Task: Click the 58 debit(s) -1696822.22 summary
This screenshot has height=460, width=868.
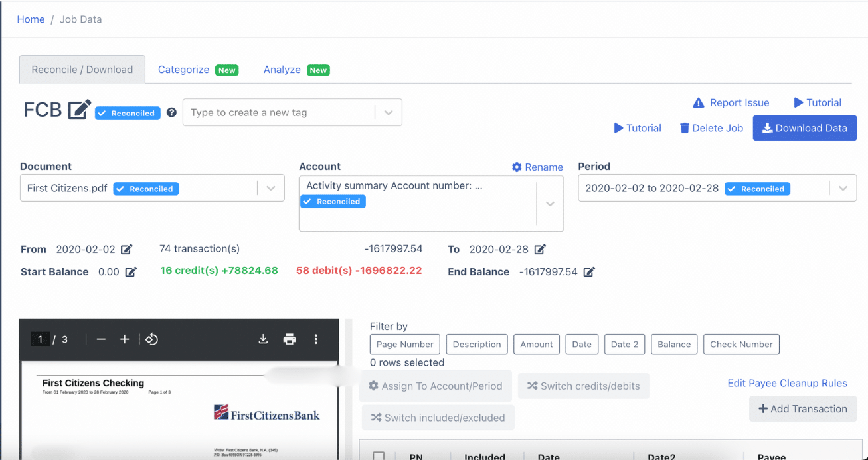Action: coord(359,271)
